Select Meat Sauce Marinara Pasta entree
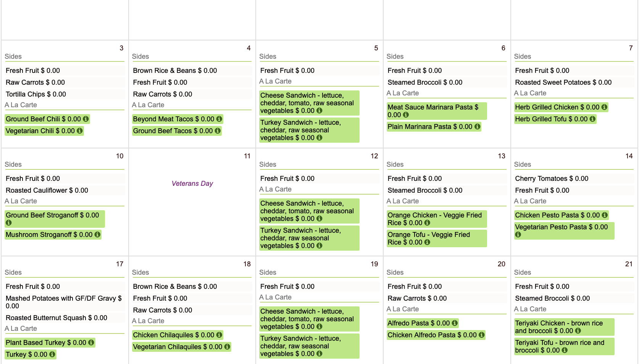Viewport: 639px width, 364px height. coord(432,111)
